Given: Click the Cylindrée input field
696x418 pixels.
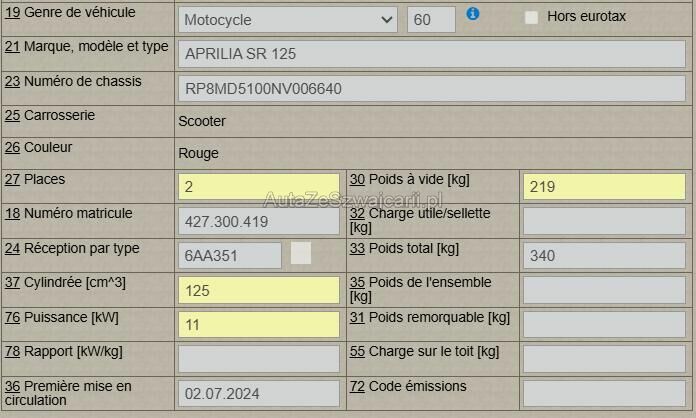Looking at the screenshot, I should tap(258, 290).
